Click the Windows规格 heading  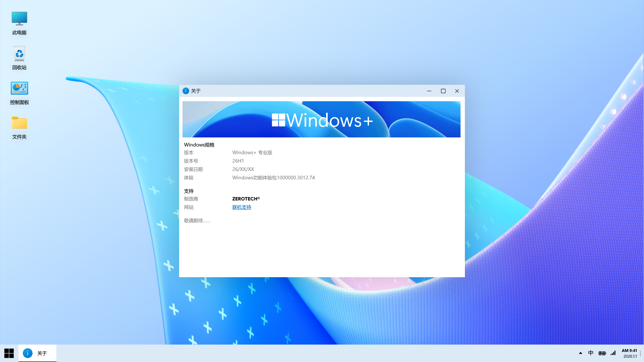pyautogui.click(x=199, y=145)
